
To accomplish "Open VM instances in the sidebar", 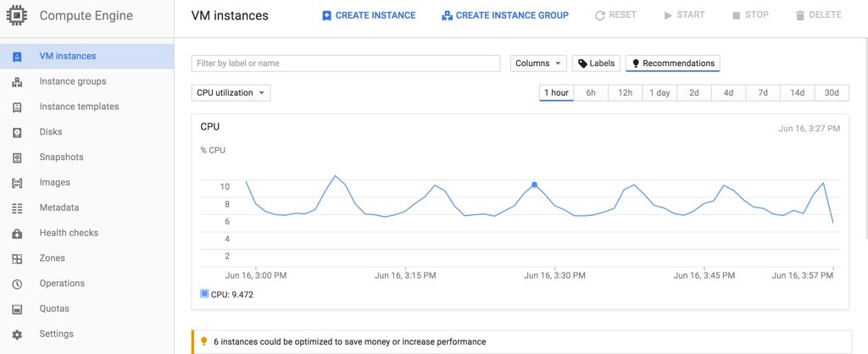I will pos(87,57).
